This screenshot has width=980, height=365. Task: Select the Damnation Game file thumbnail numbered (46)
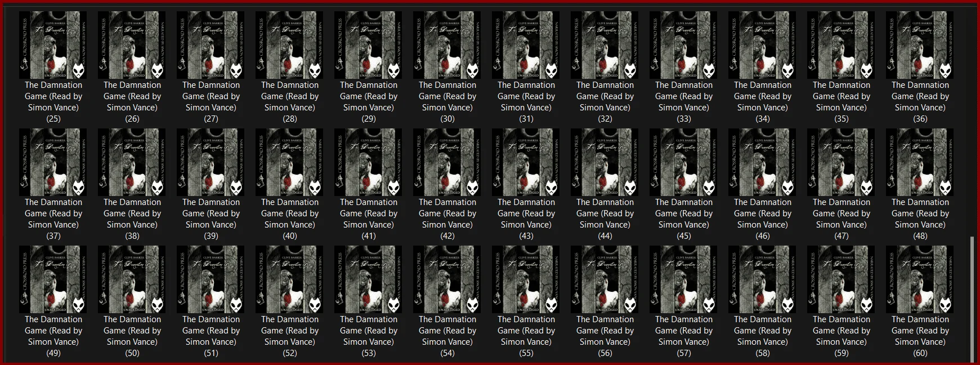[763, 162]
